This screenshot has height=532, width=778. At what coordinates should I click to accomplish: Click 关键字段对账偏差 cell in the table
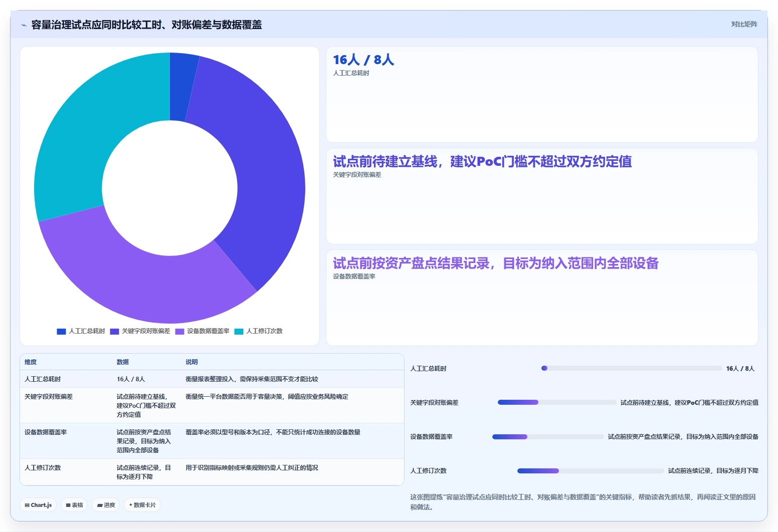[x=49, y=397]
